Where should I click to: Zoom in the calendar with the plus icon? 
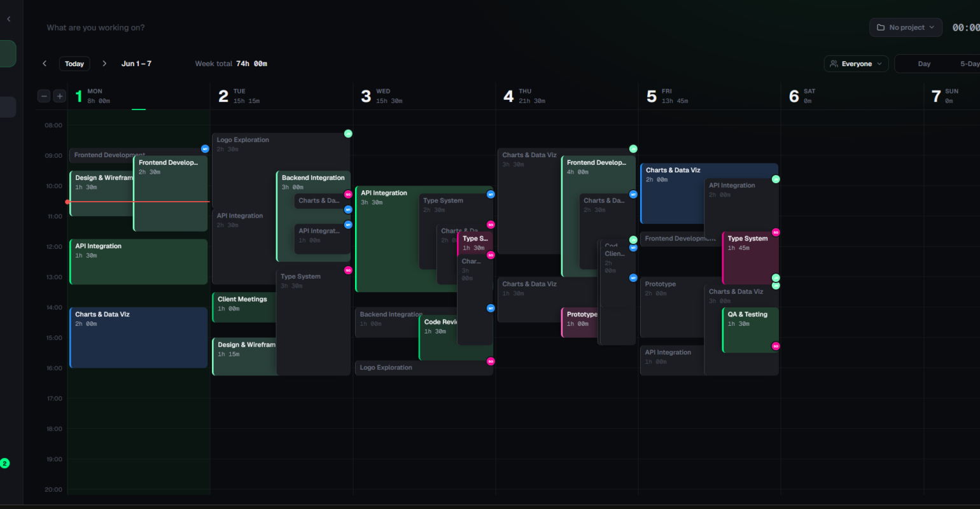(x=60, y=96)
